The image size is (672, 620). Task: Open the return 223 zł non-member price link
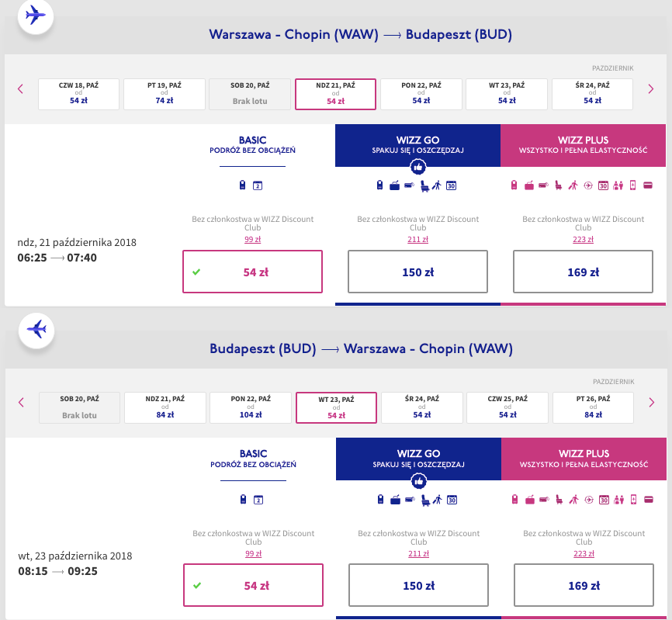point(584,553)
